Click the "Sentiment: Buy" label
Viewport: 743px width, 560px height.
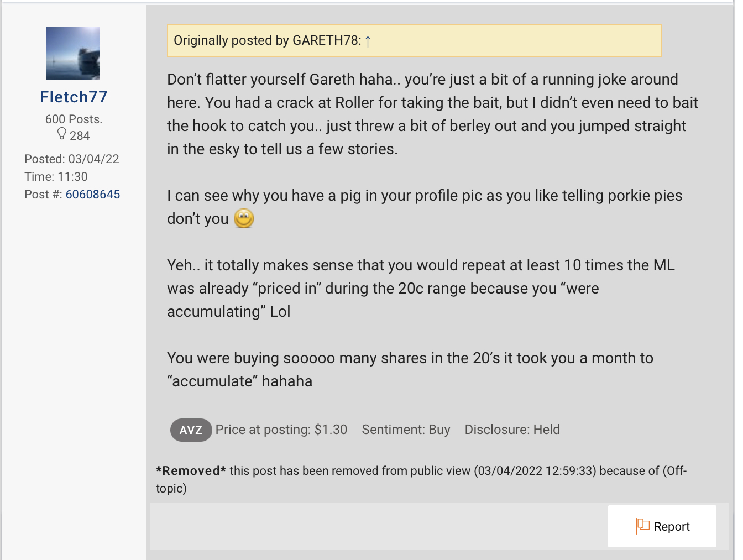pyautogui.click(x=406, y=430)
